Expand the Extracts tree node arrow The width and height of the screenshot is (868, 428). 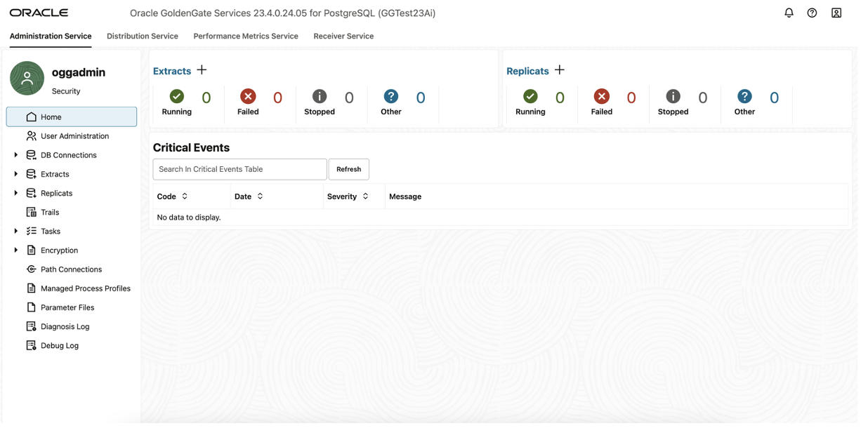16,173
